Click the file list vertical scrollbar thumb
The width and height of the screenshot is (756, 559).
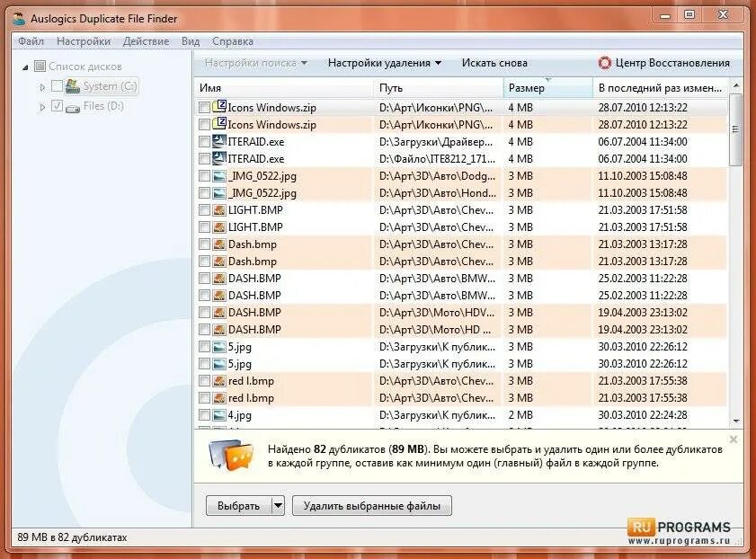(x=735, y=129)
